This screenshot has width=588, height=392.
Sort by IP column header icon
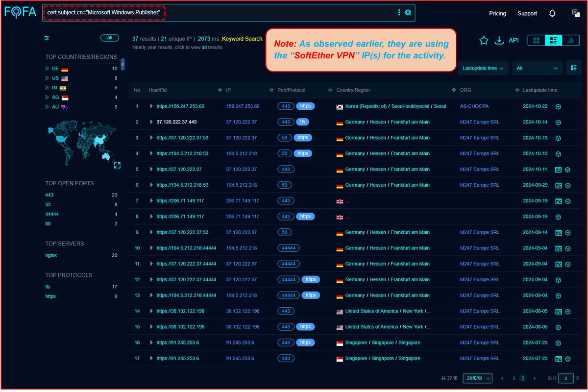[271, 90]
